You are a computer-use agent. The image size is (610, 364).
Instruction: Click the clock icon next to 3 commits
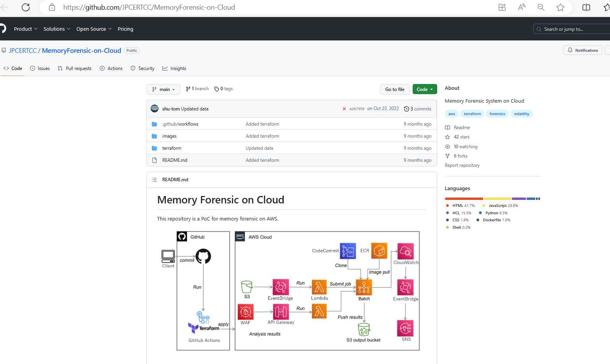tap(406, 108)
